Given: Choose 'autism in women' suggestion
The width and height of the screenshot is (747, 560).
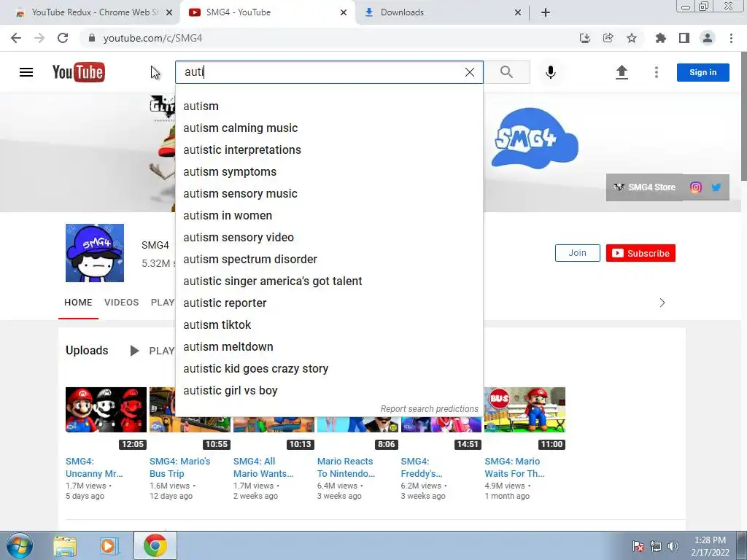Looking at the screenshot, I should pos(329,216).
